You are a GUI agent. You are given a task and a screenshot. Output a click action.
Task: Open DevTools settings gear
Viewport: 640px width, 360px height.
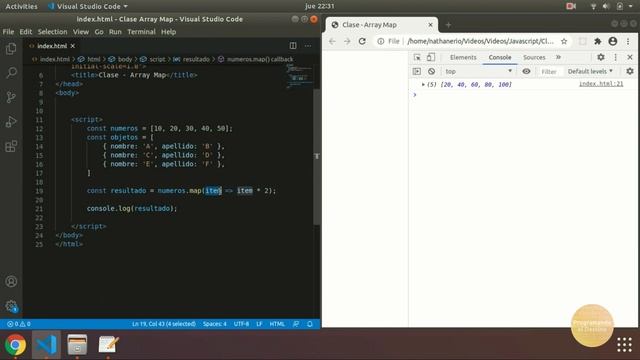(x=601, y=57)
